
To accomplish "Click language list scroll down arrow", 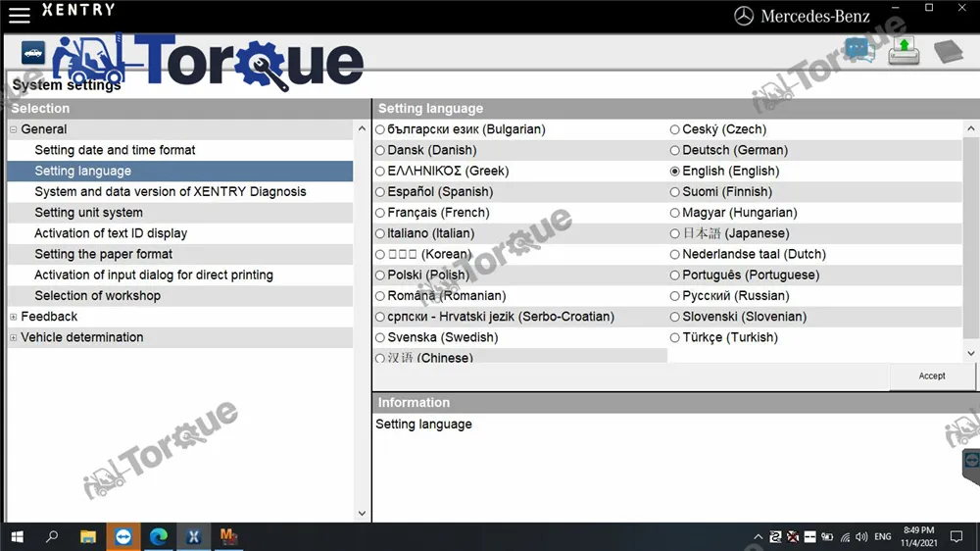I will pyautogui.click(x=970, y=353).
